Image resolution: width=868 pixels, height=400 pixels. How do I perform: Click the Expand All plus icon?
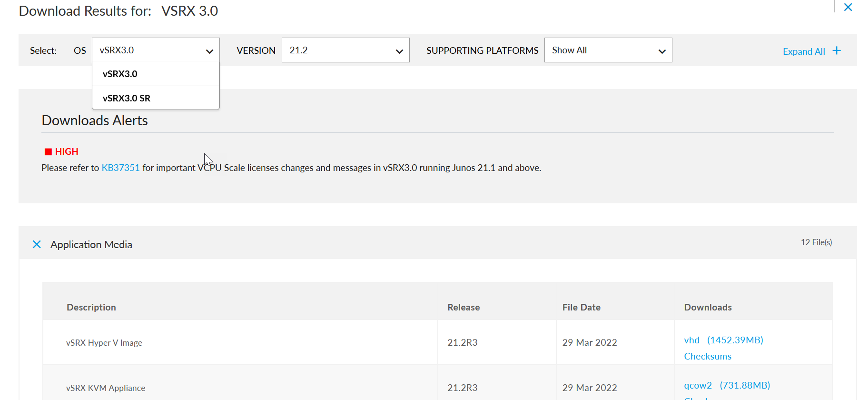(x=837, y=51)
